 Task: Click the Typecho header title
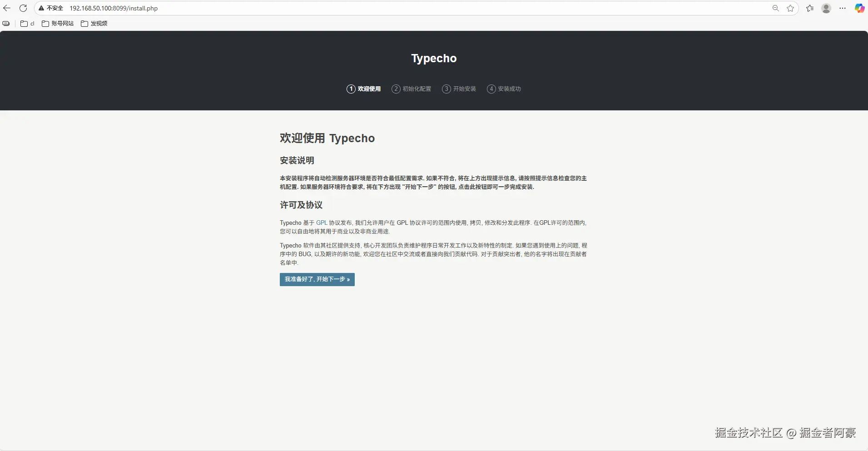point(434,58)
